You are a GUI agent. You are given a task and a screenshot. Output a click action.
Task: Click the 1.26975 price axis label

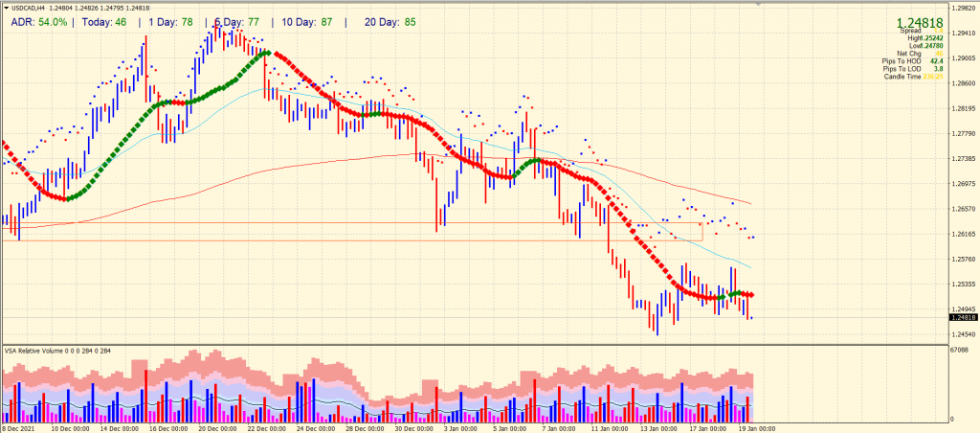[x=964, y=184]
